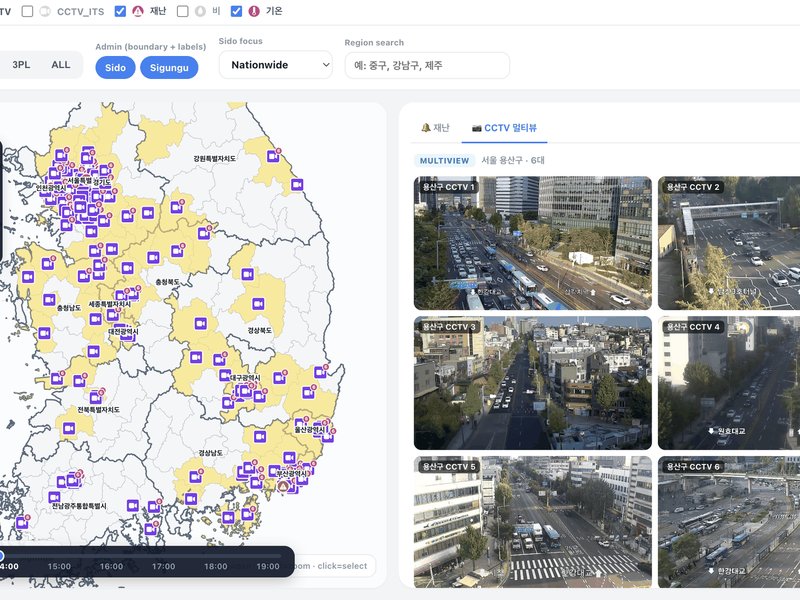This screenshot has width=800, height=600.
Task: Click the grey CCTV_ITS camera legend icon
Action: pyautogui.click(x=45, y=11)
